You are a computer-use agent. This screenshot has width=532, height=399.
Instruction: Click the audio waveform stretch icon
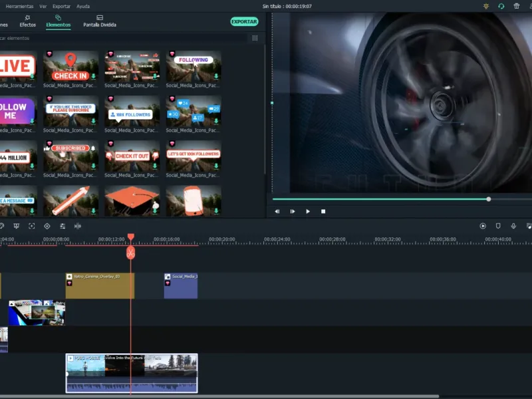click(x=78, y=226)
